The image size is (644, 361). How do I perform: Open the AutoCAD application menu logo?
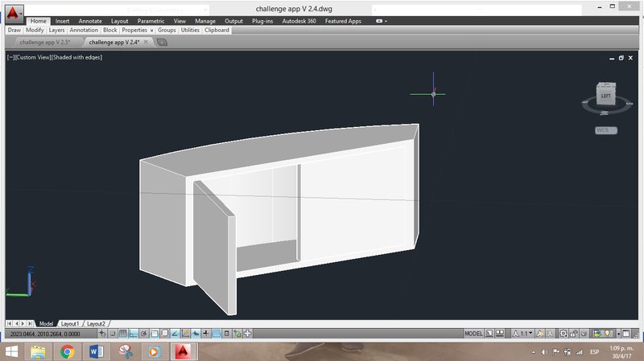14,14
